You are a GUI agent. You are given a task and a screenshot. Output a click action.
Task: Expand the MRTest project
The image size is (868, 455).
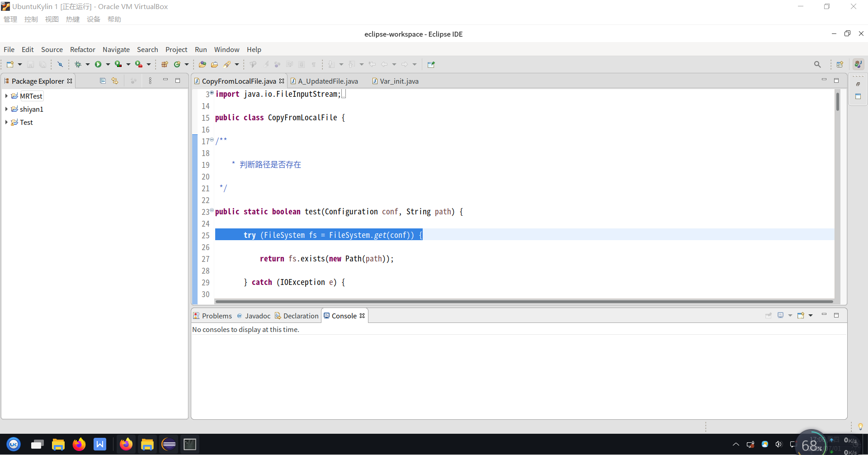point(6,96)
